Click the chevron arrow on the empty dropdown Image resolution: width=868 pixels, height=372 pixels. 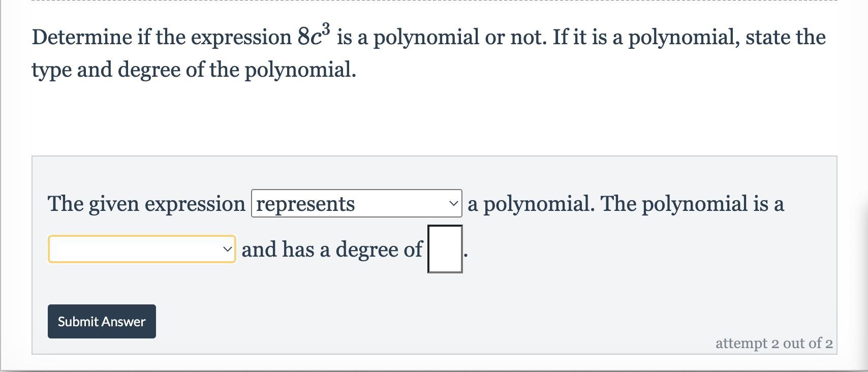point(227,249)
